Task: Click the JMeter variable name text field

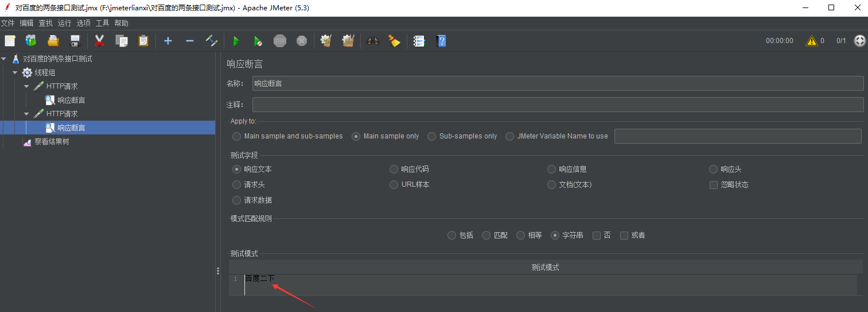Action: coord(738,136)
